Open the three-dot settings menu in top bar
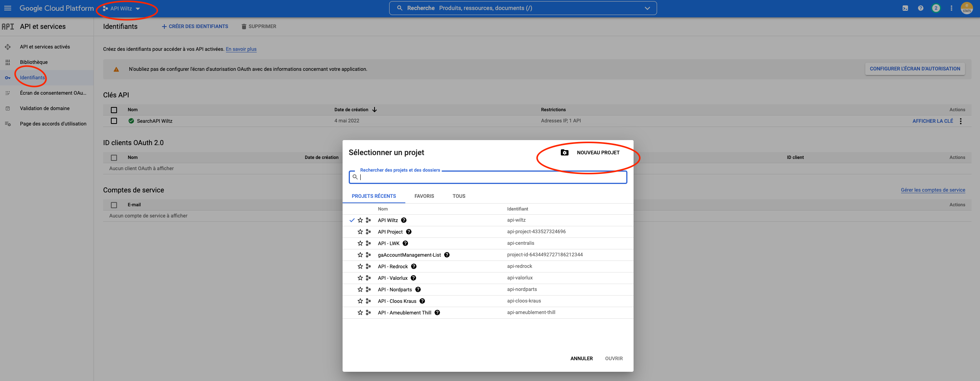This screenshot has width=980, height=381. [x=952, y=8]
